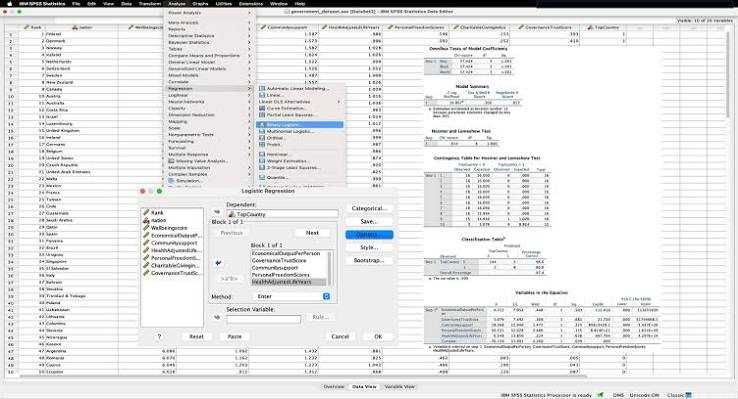738x399 pixels.
Task: Expand Neural Networks submenu
Action: pyautogui.click(x=249, y=102)
